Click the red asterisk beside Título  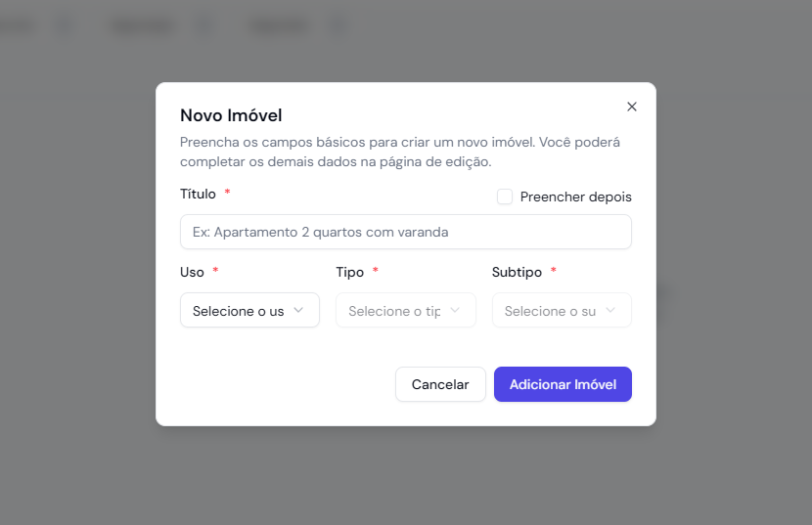227,192
